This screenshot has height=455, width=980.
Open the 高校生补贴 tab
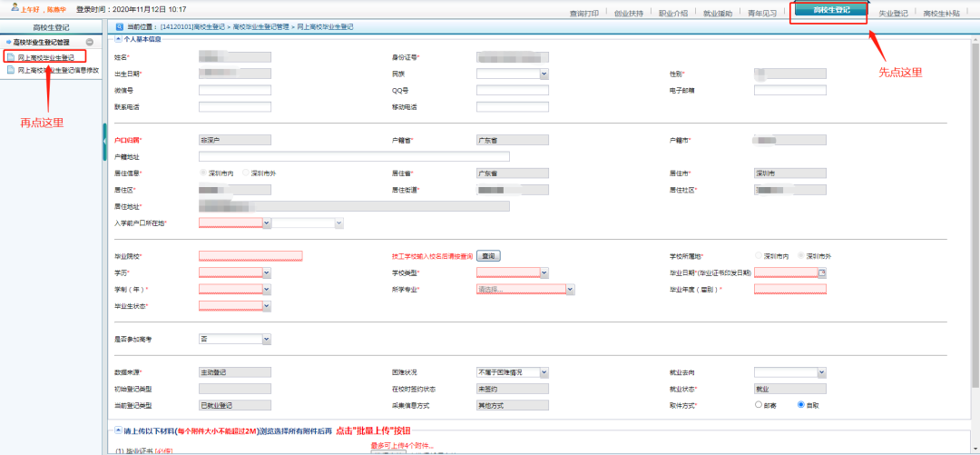(x=941, y=13)
